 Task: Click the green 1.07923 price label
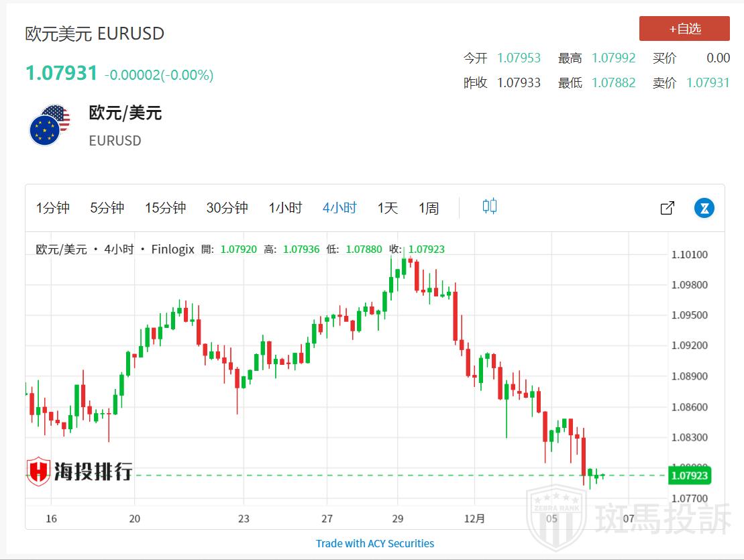pos(690,475)
